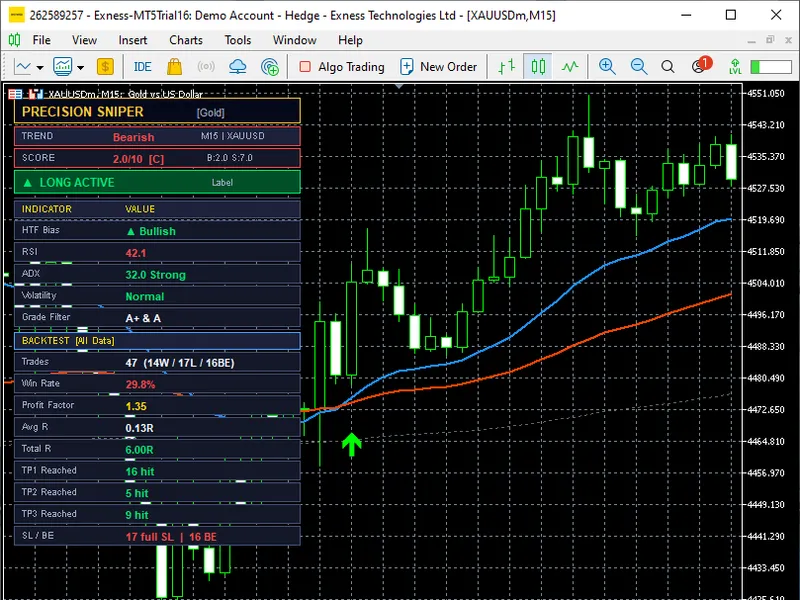Expand the indicators list dropdown arrow
Viewport: 800px width, 600px height.
(80, 67)
